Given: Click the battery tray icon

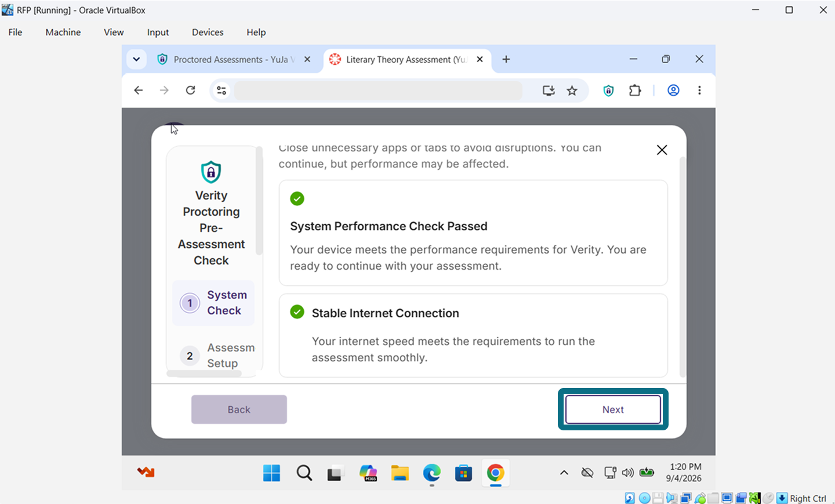Looking at the screenshot, I should [647, 473].
